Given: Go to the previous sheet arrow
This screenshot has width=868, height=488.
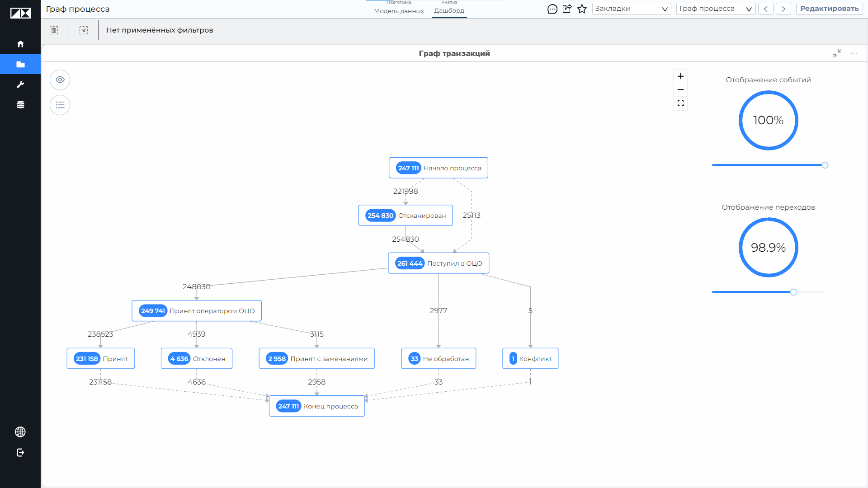Looking at the screenshot, I should pos(766,9).
